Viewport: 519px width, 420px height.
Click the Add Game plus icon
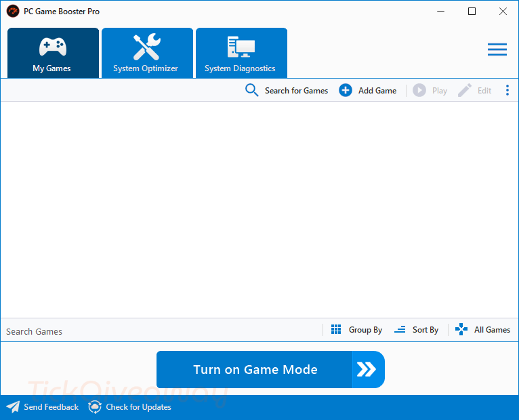point(346,90)
